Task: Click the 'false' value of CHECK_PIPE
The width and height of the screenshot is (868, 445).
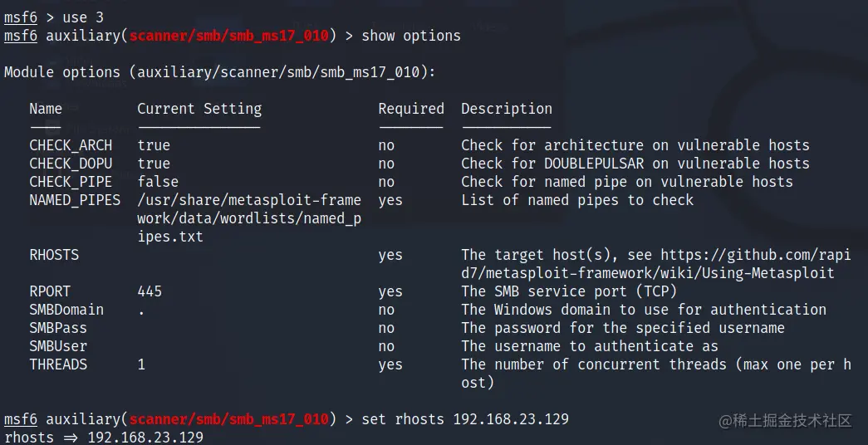Action: [x=158, y=182]
